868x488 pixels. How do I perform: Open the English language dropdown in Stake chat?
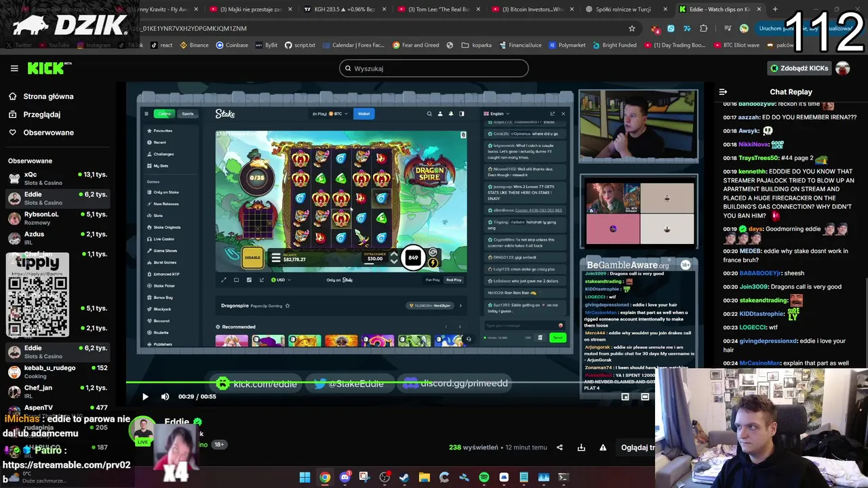[496, 114]
